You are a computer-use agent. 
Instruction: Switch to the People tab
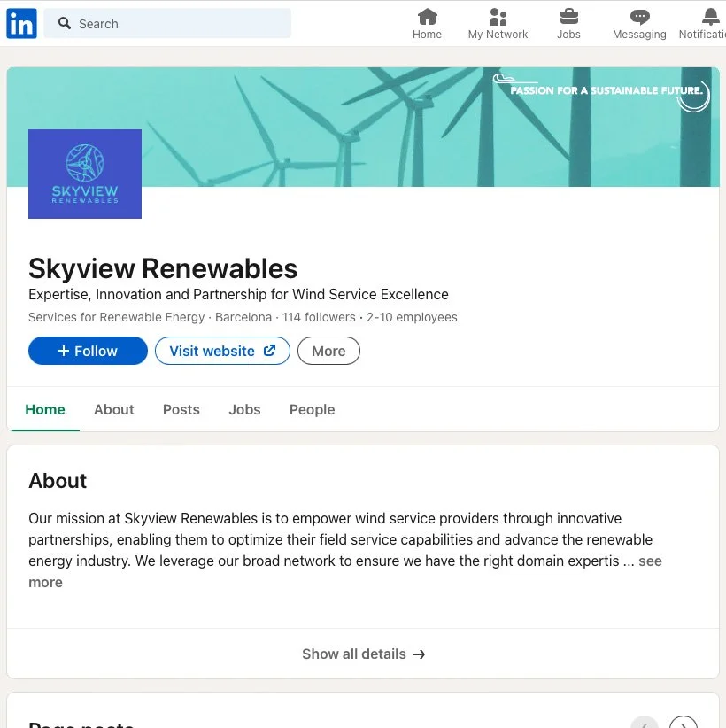tap(312, 409)
